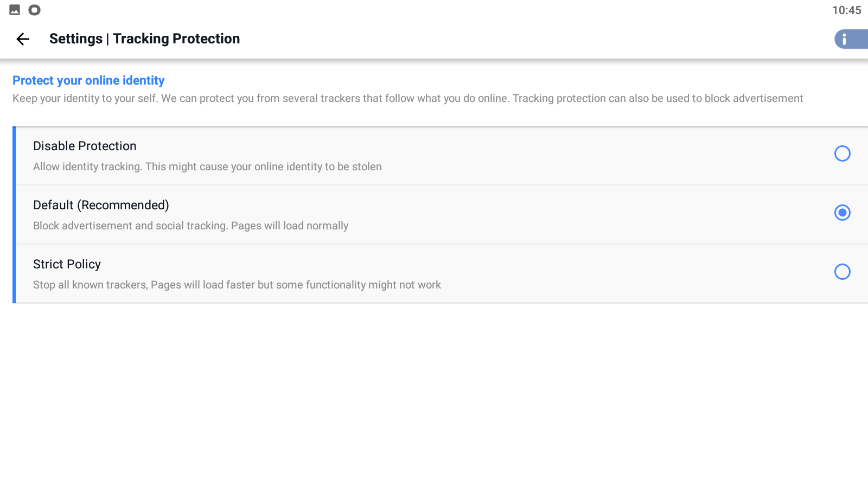Click the 'Settings | Tracking Protection' page title
The image size is (868, 488).
tap(144, 38)
